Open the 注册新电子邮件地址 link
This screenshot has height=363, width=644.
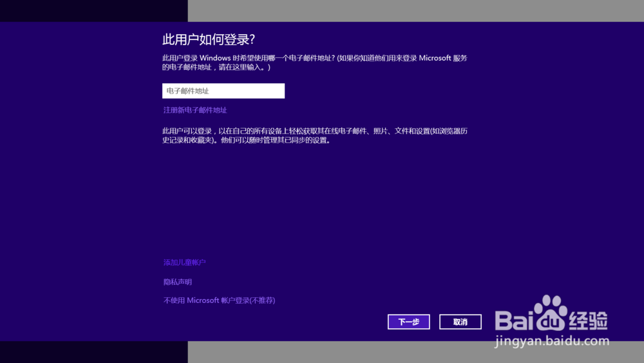(x=195, y=110)
